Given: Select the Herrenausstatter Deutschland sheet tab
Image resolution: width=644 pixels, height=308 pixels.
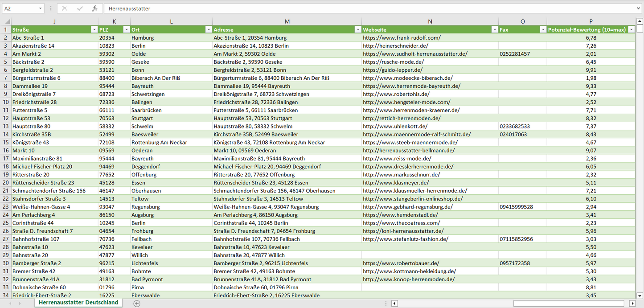Looking at the screenshot, I should pos(78,303).
